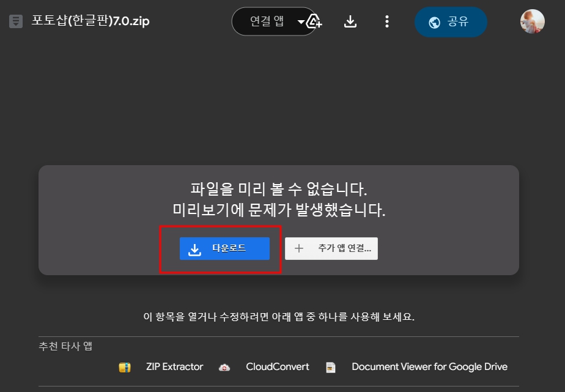565x392 pixels.
Task: Click the 다운로드 download button
Action: coord(224,248)
